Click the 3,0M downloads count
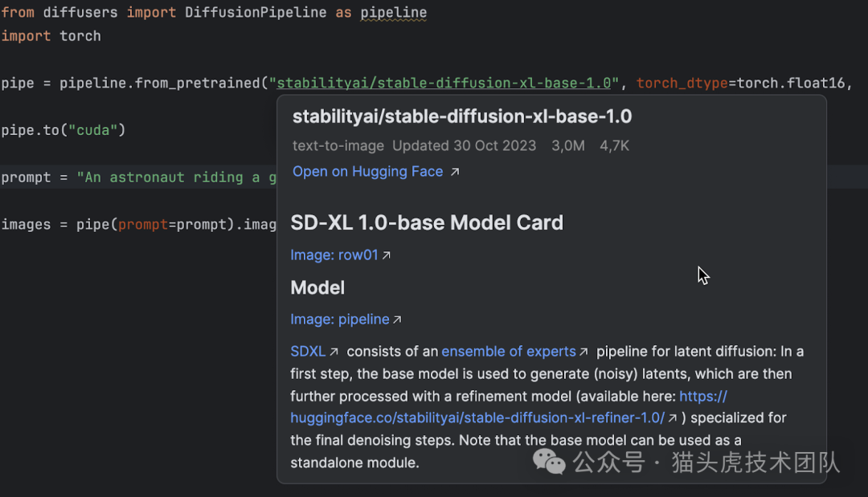 567,145
